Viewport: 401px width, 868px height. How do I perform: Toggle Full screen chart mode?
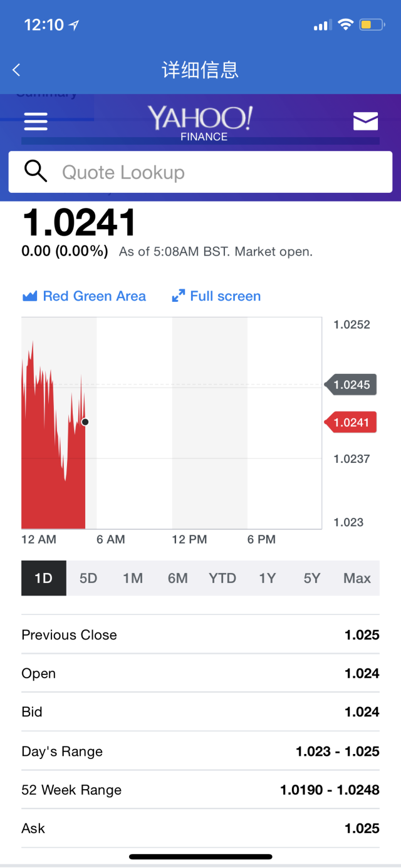point(224,296)
